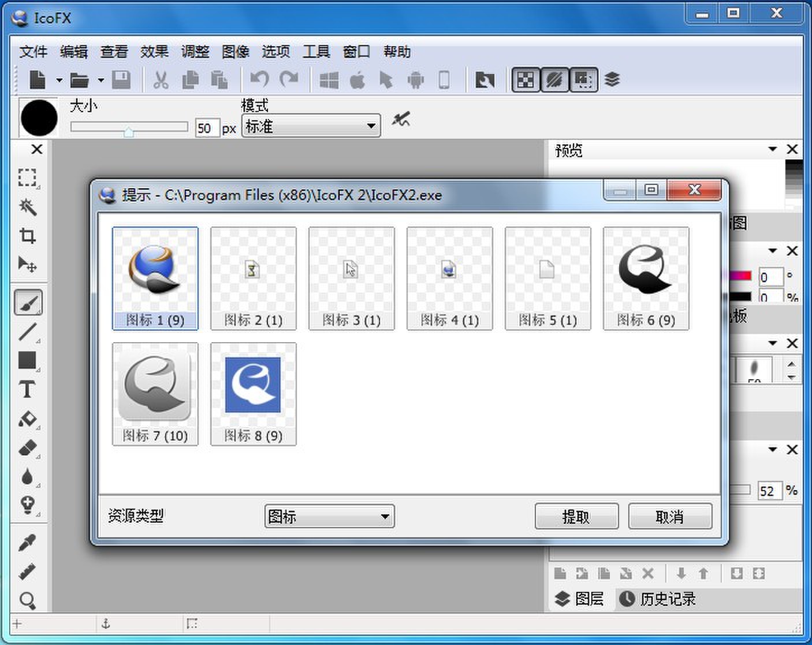Open the 资源类型 dropdown
The width and height of the screenshot is (812, 645).
click(x=329, y=516)
